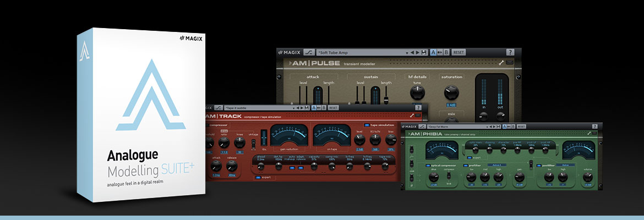644x220 pixels.
Task: Open help in AM Phibia window
Action: click(594, 127)
